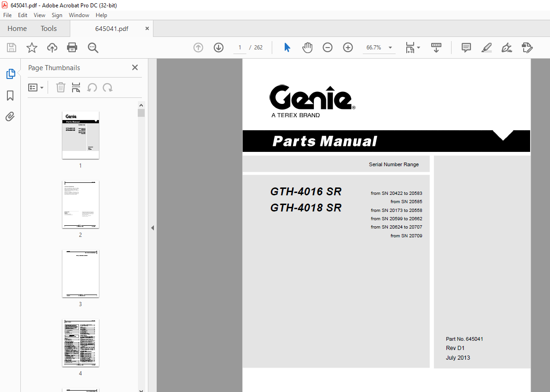Click the thumbnails scrollbar up arrow
The height and width of the screenshot is (392, 550).
[x=141, y=105]
